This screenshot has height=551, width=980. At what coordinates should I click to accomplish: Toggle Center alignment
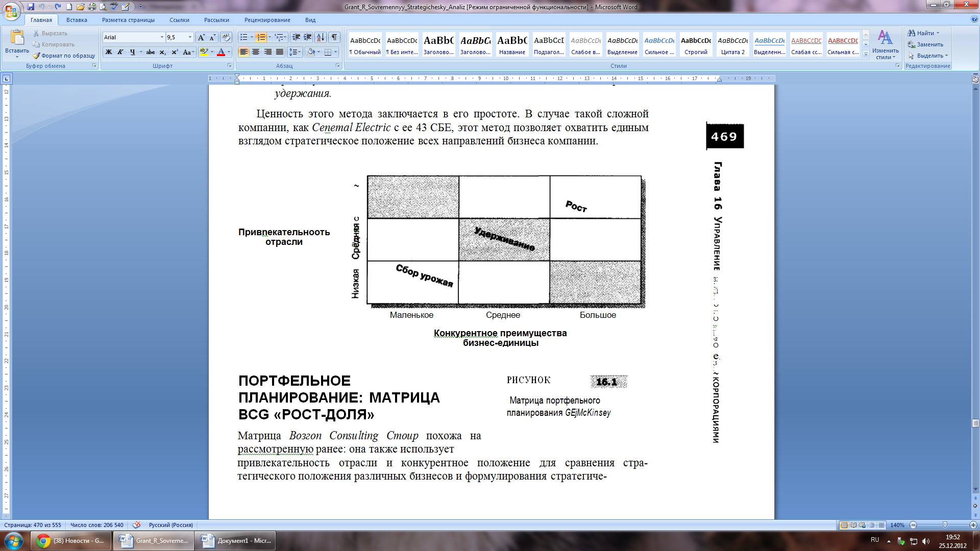256,52
